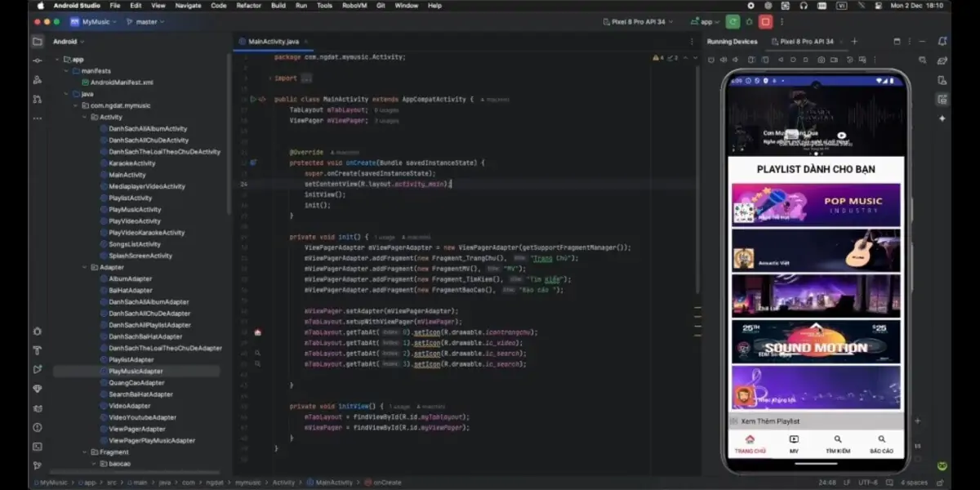Viewport: 980px width, 490px height.
Task: Open the Gemini sparkle icon in right sidebar
Action: pyautogui.click(x=942, y=118)
